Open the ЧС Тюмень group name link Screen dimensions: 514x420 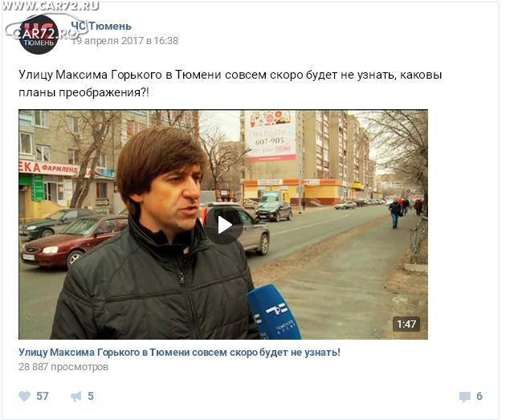(101, 27)
